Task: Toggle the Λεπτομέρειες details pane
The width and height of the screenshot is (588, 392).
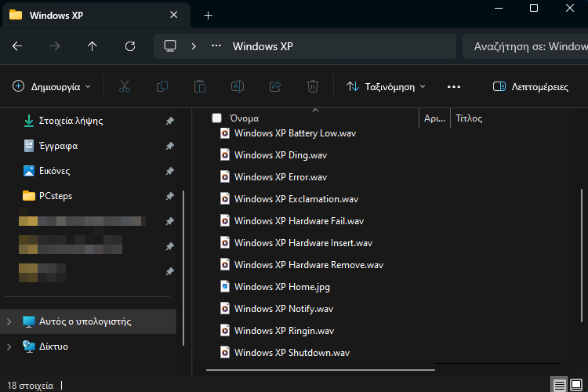Action: click(x=531, y=87)
